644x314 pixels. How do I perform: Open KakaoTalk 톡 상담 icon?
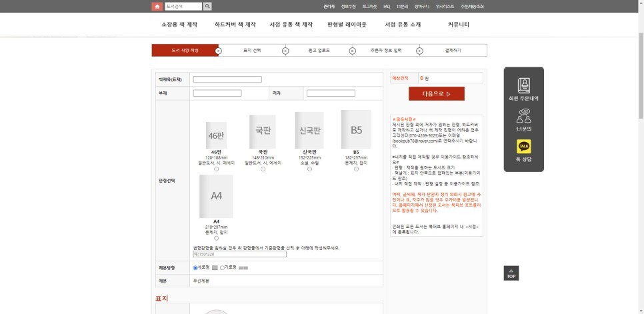(523, 147)
